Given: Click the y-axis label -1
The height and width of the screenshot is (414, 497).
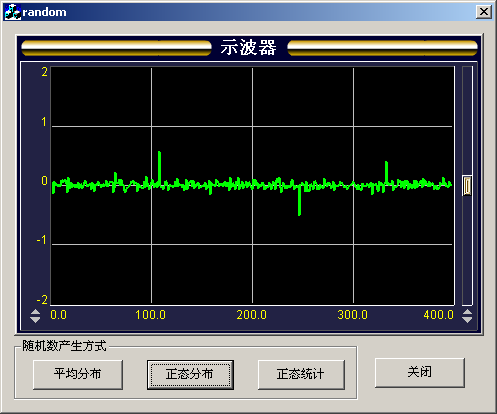Looking at the screenshot, I should click(42, 240).
